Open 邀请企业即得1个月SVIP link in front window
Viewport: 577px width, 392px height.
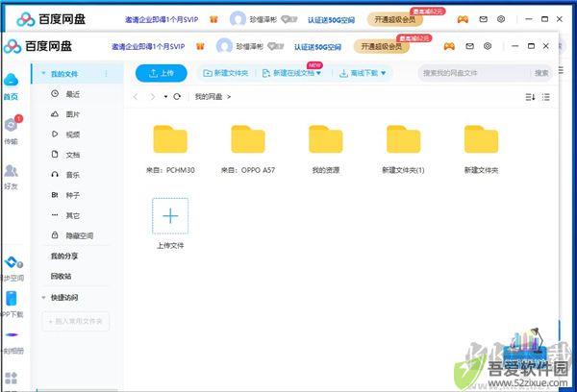[x=148, y=47]
